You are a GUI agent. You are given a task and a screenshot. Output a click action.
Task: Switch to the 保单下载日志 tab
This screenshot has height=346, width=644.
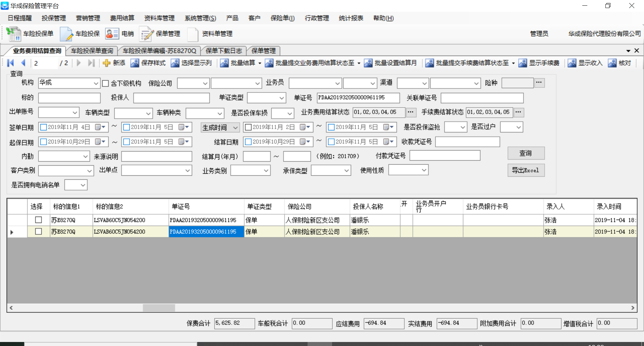point(224,51)
